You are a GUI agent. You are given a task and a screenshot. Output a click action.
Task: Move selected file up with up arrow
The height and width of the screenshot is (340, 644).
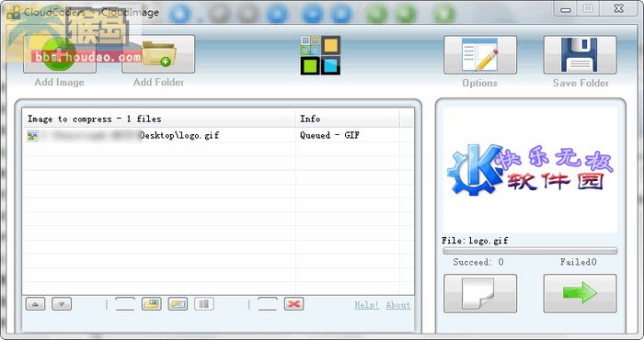point(35,304)
